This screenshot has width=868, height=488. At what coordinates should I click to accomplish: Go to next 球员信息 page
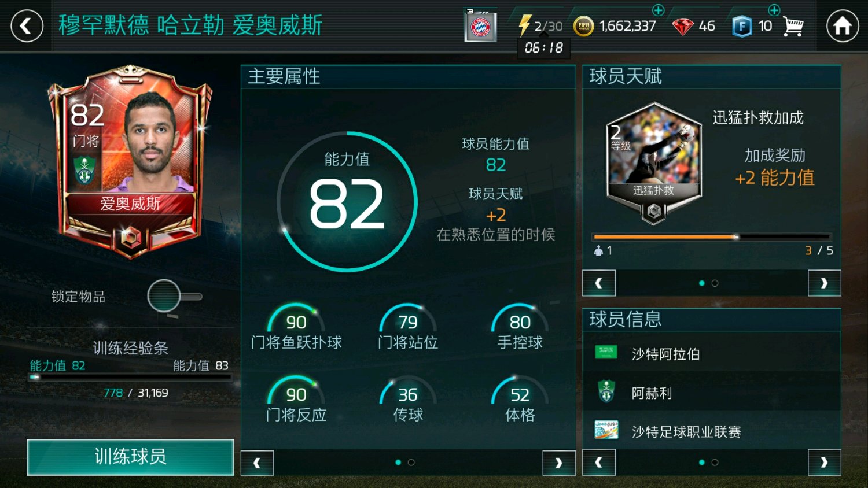[824, 463]
